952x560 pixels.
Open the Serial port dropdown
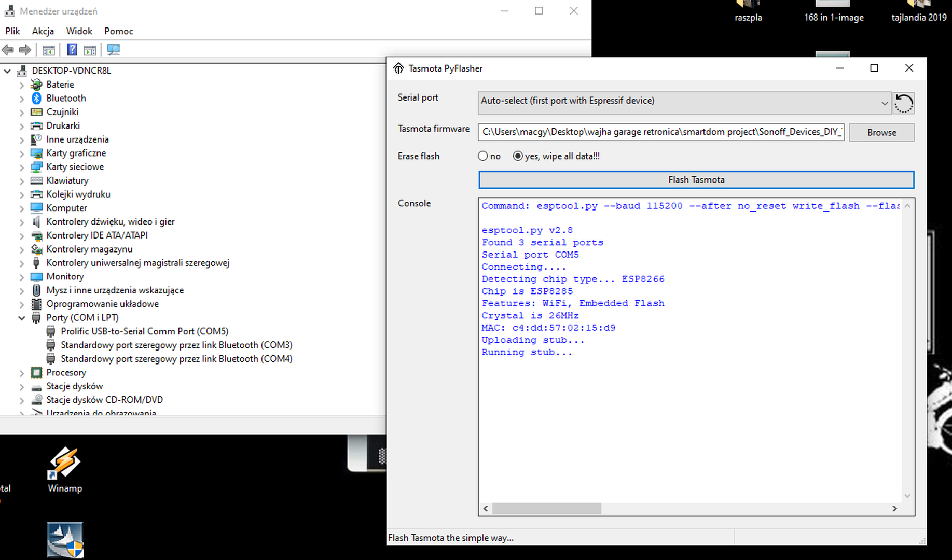(684, 103)
